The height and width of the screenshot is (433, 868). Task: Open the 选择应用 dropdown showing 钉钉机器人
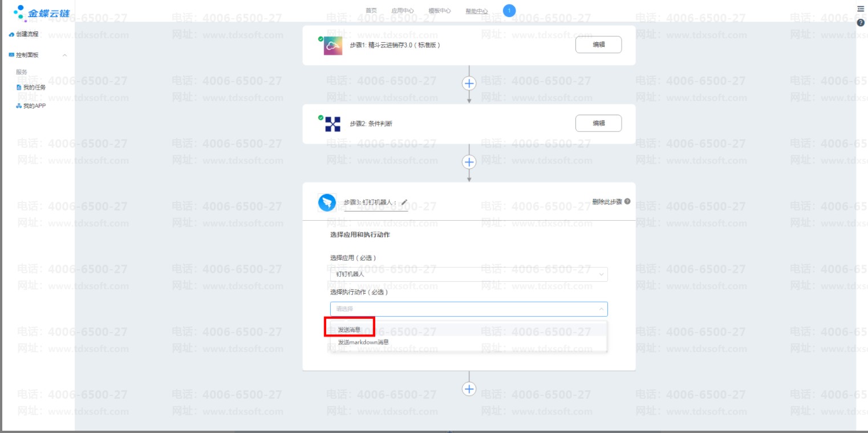pos(469,274)
